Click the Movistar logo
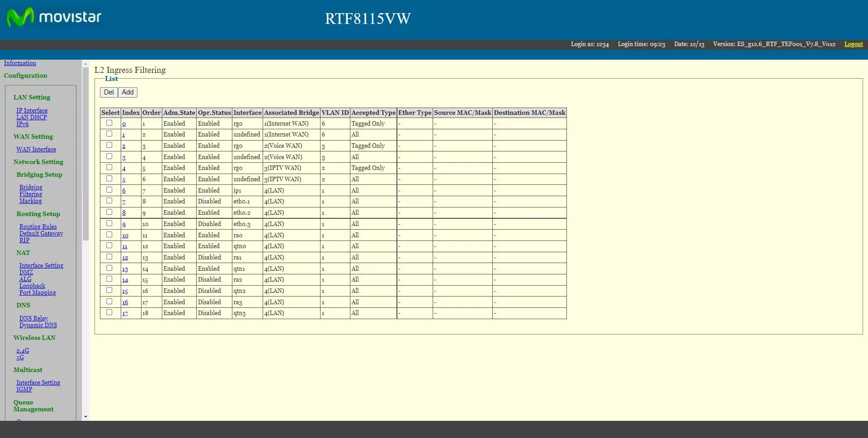868x438 pixels. (53, 18)
